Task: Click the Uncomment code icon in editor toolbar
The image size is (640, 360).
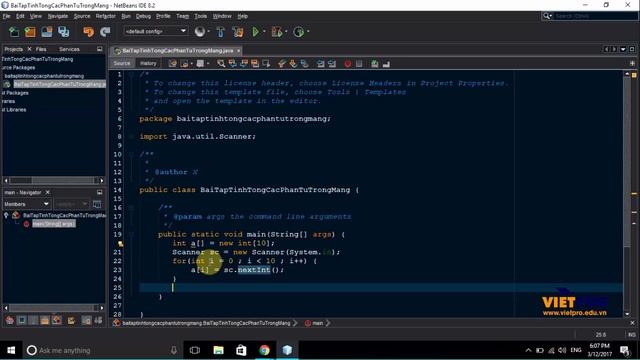Action: click(386, 63)
